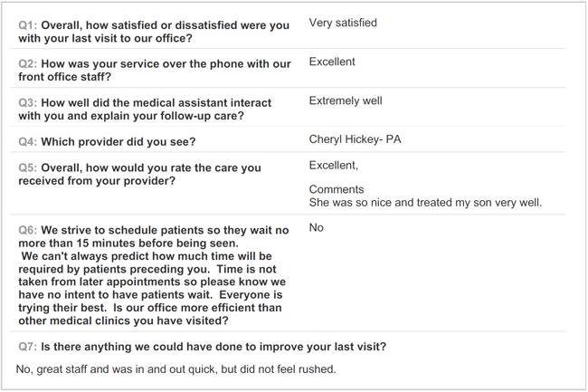Click the "Which provider did you see?" question

tap(118, 142)
